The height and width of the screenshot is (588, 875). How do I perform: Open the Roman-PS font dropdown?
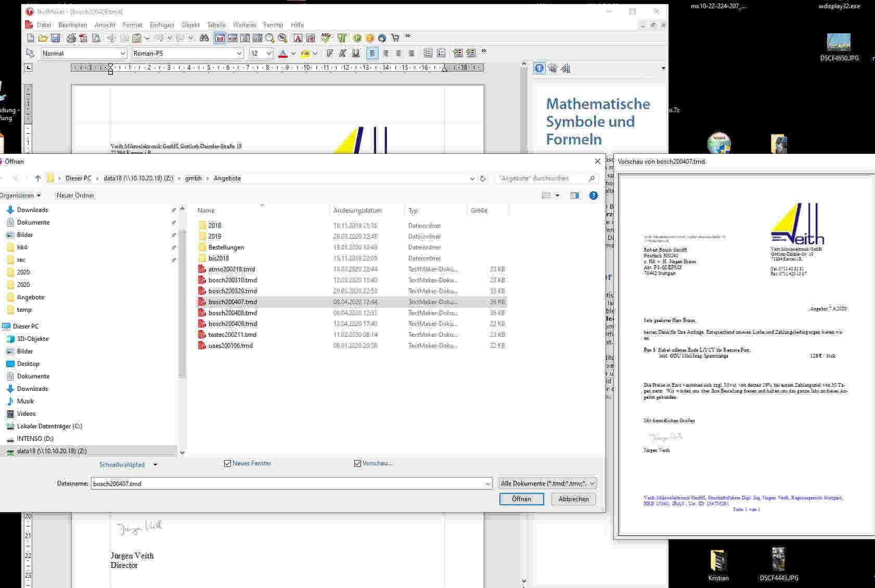pyautogui.click(x=239, y=54)
